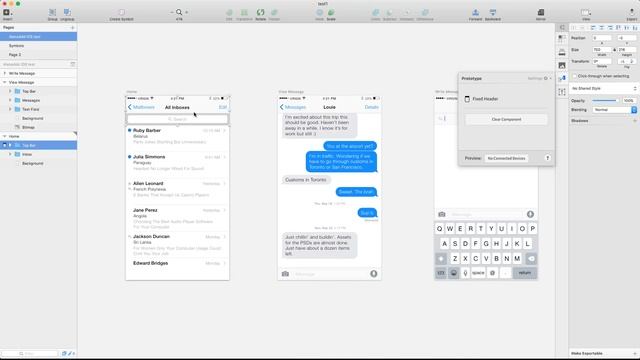Click the Difference boolean icon
640x360 pixels.
[425, 13]
